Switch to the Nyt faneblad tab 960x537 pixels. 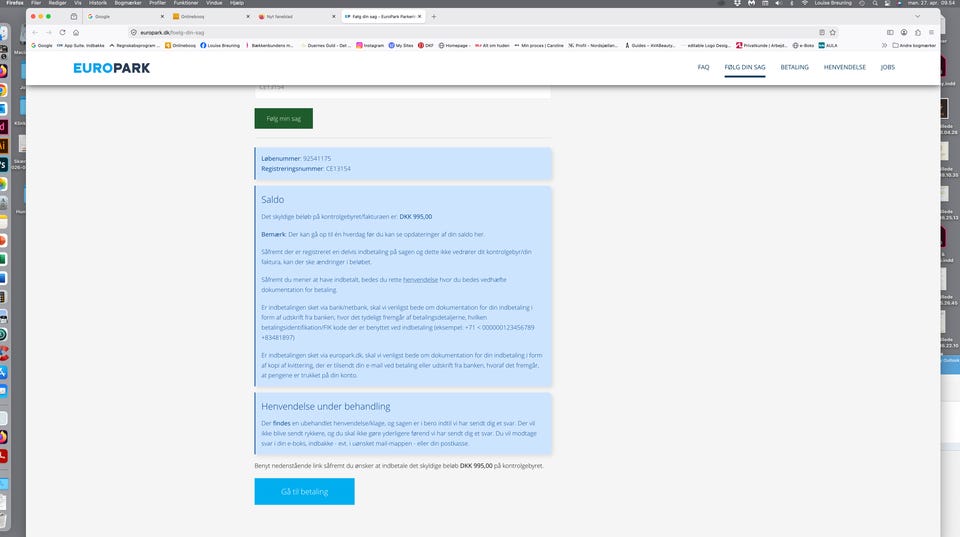(296, 17)
